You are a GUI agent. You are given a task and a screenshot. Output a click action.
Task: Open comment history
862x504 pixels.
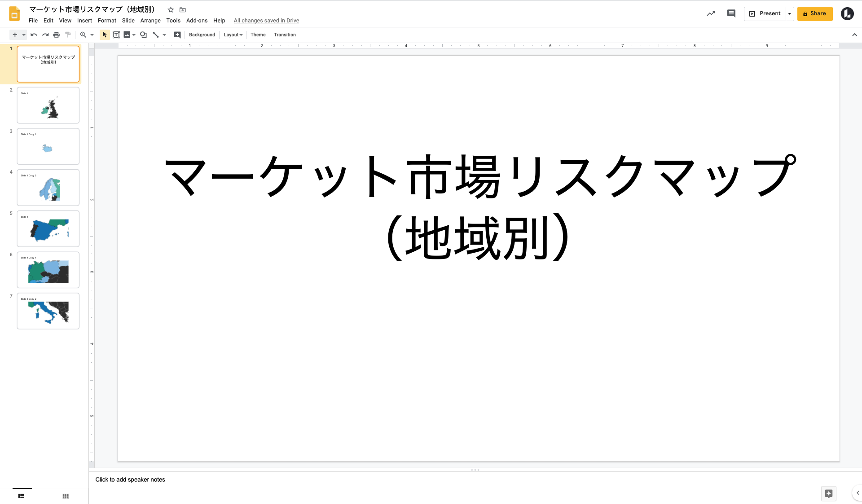[x=731, y=13]
